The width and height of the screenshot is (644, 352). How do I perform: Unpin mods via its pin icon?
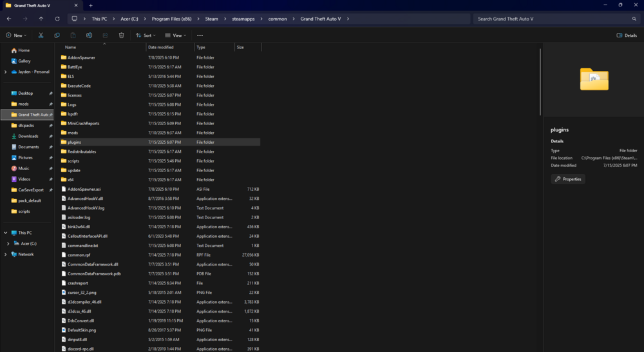coord(50,104)
